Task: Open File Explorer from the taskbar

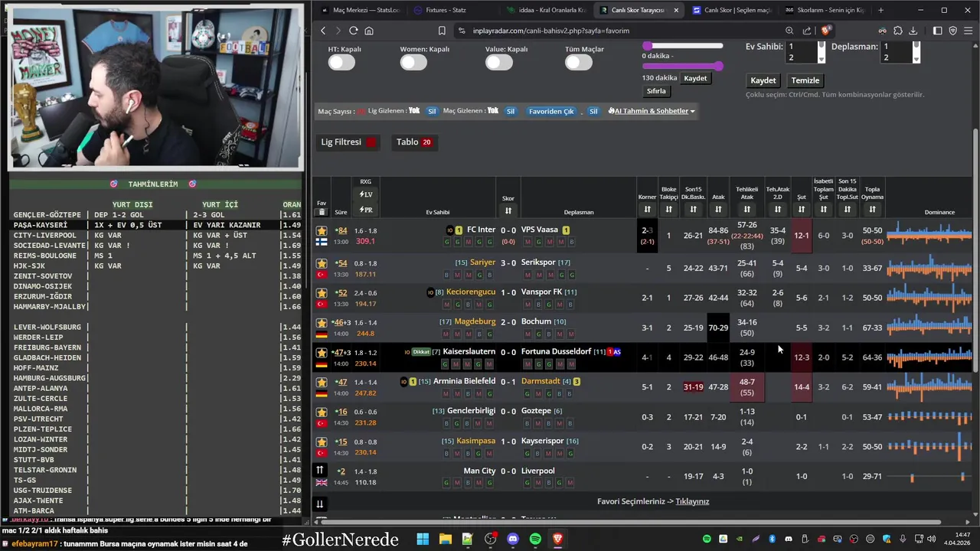Action: (x=445, y=540)
